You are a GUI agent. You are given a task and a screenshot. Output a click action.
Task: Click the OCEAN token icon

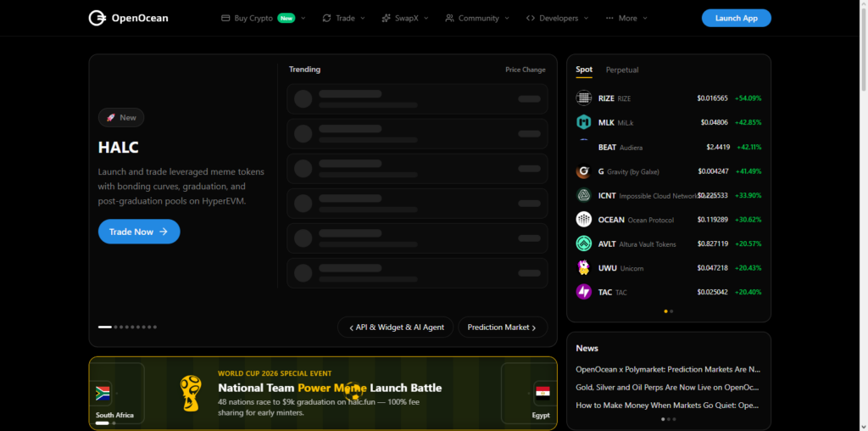click(583, 220)
